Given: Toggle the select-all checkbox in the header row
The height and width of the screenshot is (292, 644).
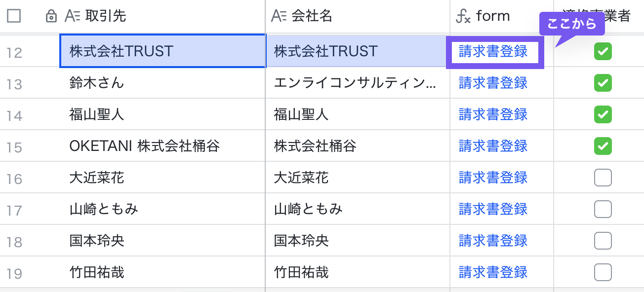Looking at the screenshot, I should [14, 16].
